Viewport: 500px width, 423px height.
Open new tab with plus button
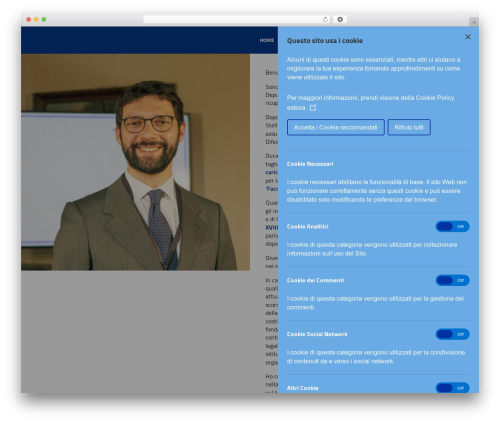point(474,22)
